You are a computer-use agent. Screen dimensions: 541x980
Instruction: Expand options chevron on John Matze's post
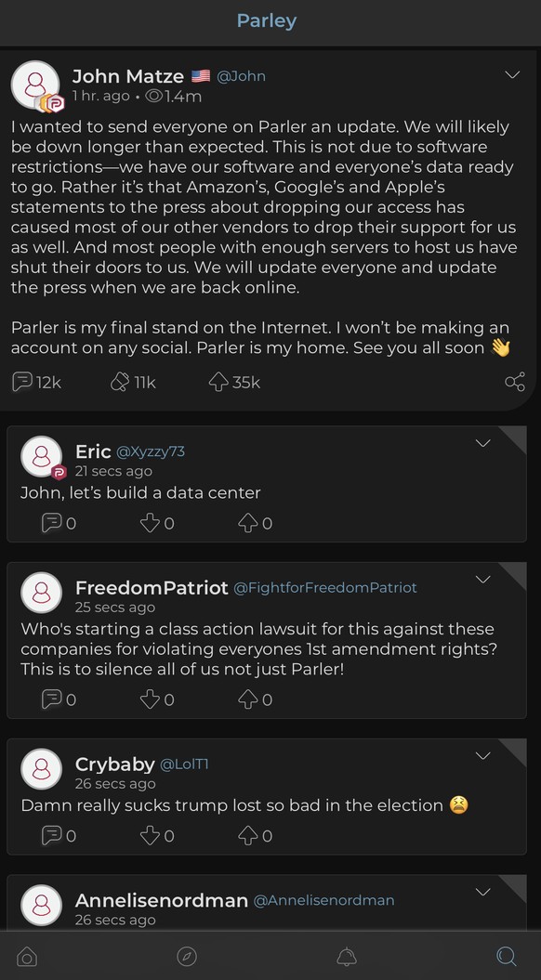click(512, 75)
